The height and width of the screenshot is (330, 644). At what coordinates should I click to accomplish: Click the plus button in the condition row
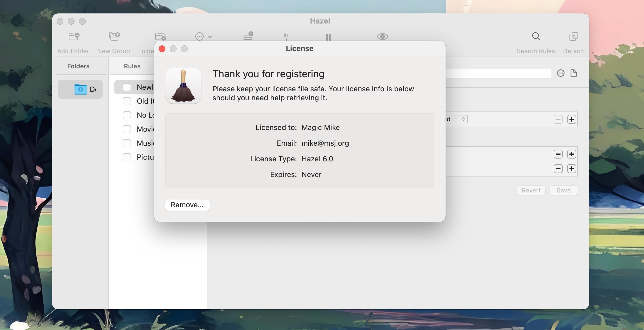572,119
